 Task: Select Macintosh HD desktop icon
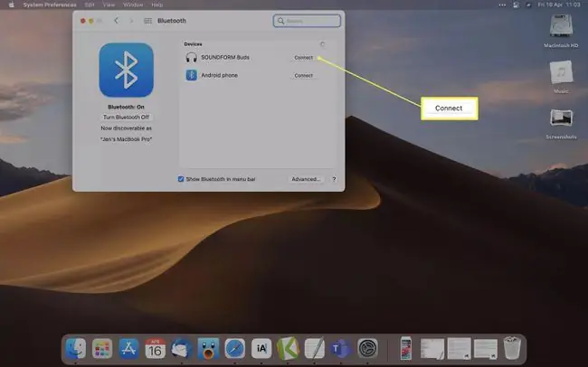pyautogui.click(x=561, y=27)
